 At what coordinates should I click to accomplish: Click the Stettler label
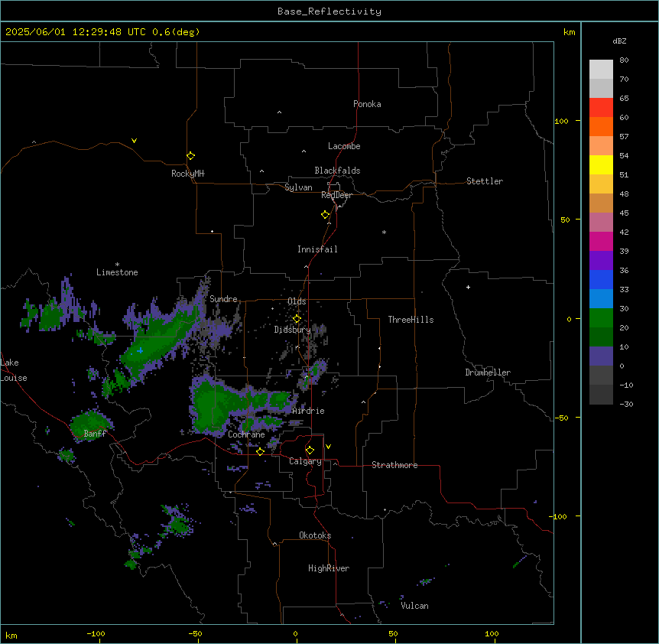pyautogui.click(x=485, y=181)
